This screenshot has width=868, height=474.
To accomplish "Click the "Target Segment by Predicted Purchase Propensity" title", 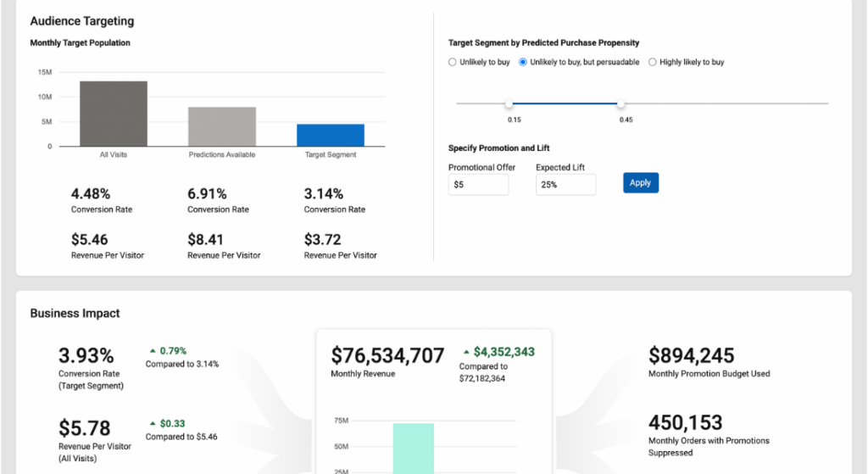I will [543, 42].
